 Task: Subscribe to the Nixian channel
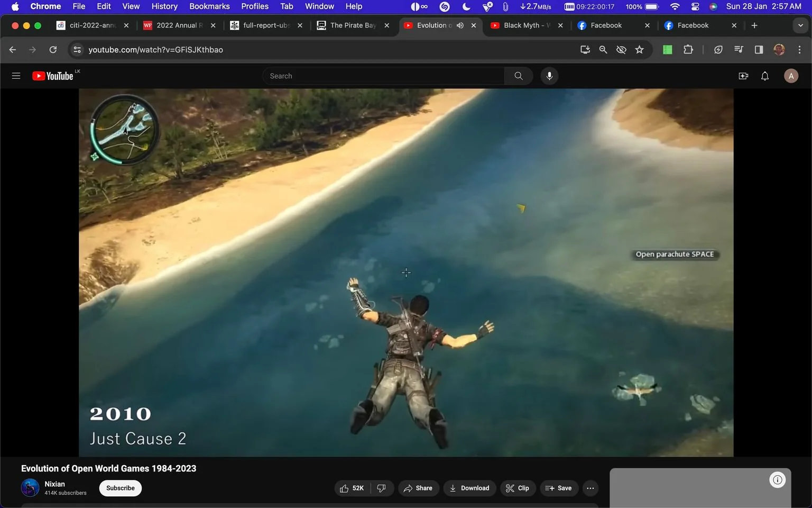pyautogui.click(x=121, y=488)
